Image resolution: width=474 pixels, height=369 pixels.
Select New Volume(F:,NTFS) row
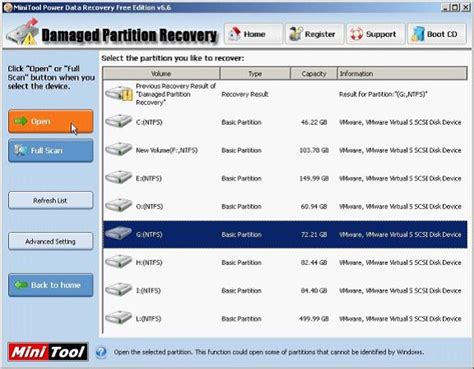click(285, 150)
